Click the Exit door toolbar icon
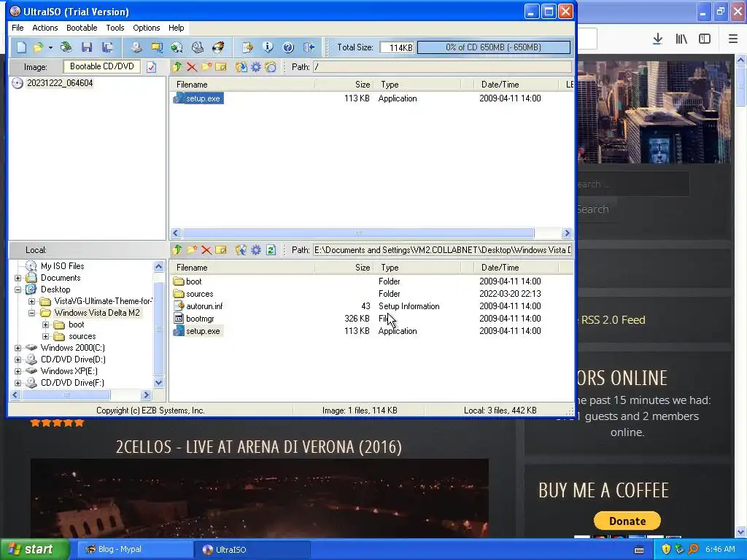Image resolution: width=747 pixels, height=560 pixels. point(309,47)
